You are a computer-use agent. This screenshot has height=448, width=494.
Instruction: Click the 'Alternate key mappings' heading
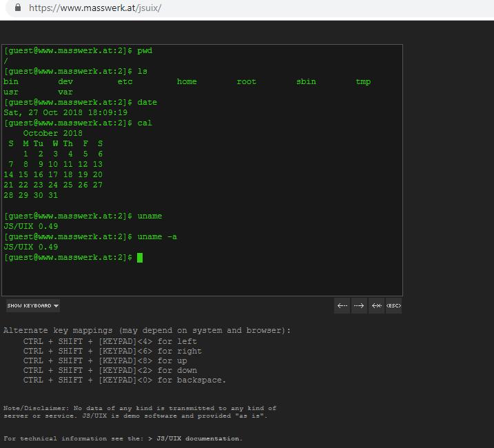pyautogui.click(x=147, y=330)
